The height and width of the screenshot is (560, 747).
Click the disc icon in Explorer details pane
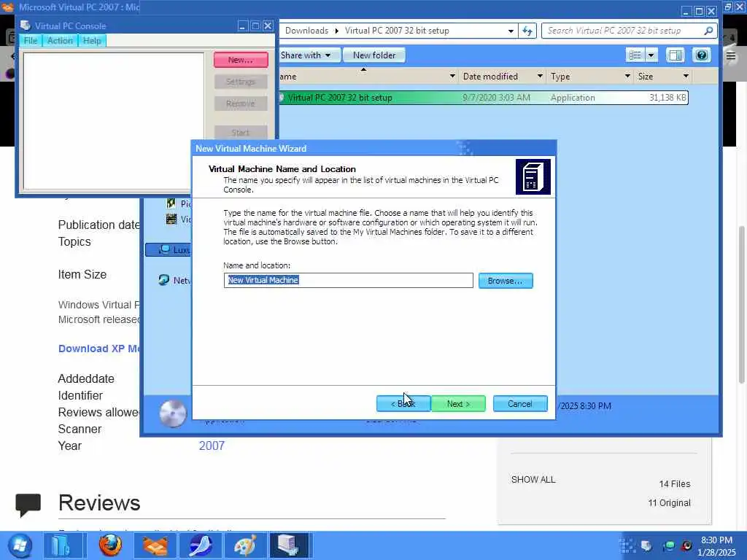pyautogui.click(x=172, y=413)
